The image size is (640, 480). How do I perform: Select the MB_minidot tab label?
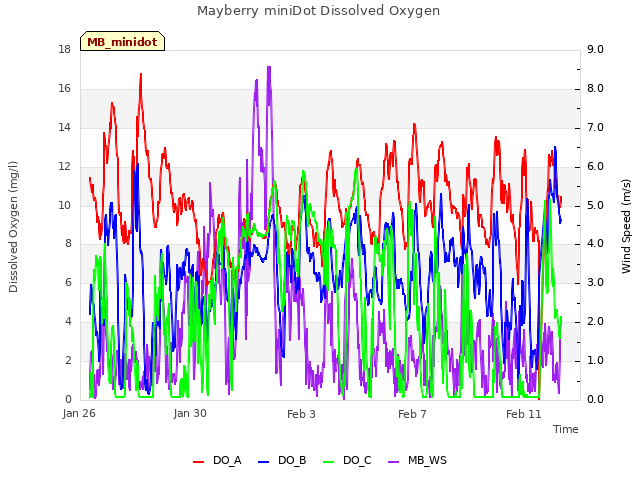122,42
